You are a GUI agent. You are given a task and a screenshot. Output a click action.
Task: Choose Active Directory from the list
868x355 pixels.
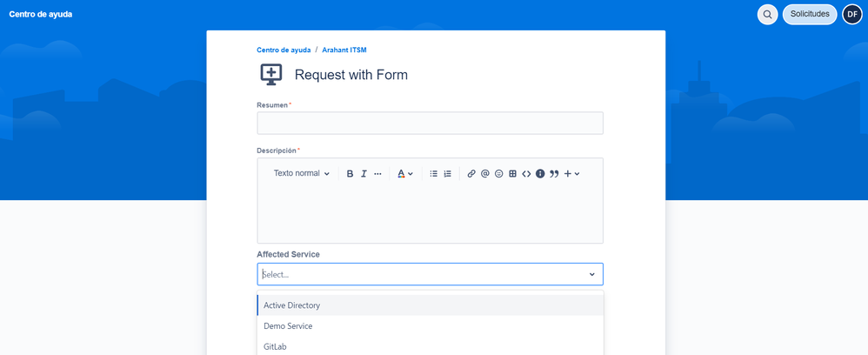(431, 305)
